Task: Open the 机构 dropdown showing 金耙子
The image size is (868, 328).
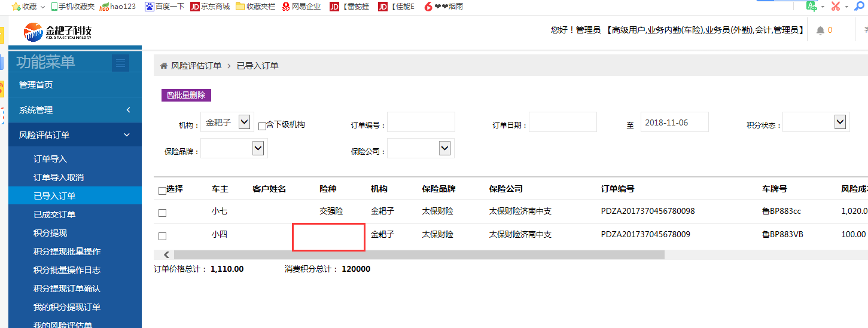Action: click(x=227, y=123)
